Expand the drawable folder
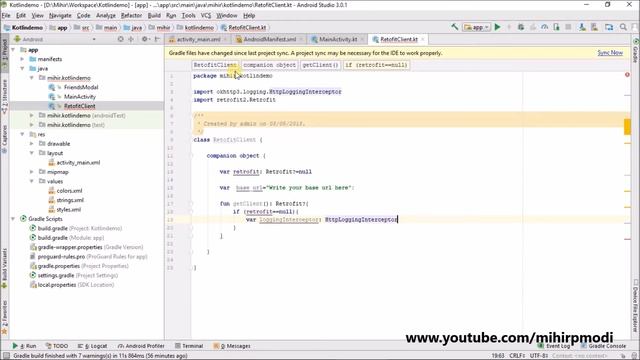Viewport: 640px width, 360px height. click(x=32, y=144)
